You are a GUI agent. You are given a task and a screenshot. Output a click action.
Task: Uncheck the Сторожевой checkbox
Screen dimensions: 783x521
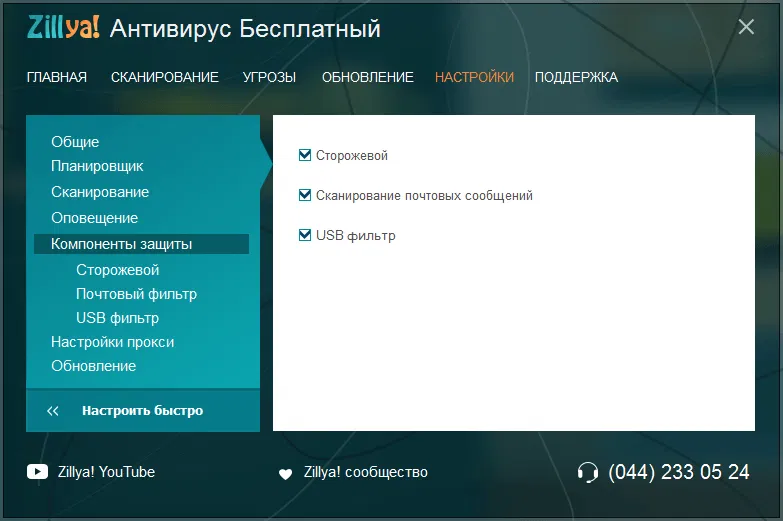[305, 155]
